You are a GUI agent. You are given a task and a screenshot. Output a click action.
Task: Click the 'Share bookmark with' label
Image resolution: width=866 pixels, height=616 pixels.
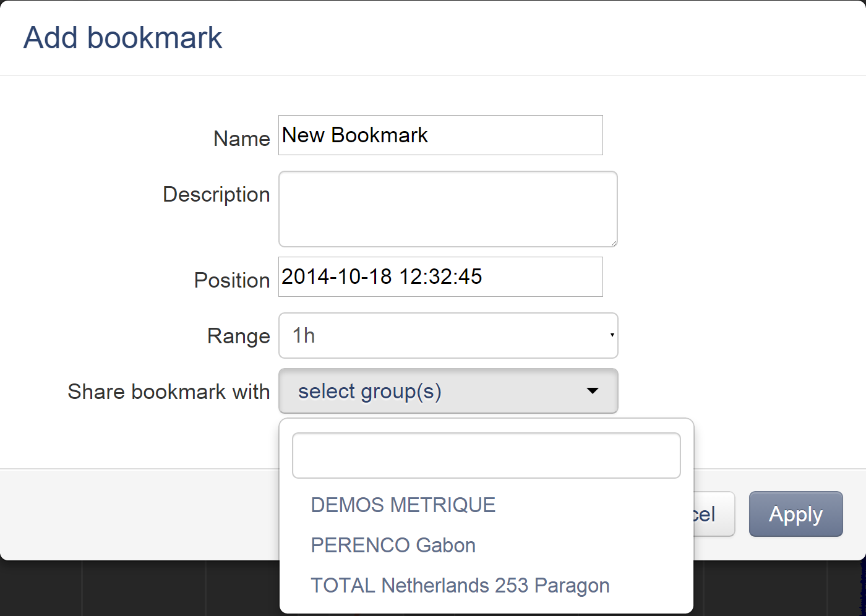(169, 391)
